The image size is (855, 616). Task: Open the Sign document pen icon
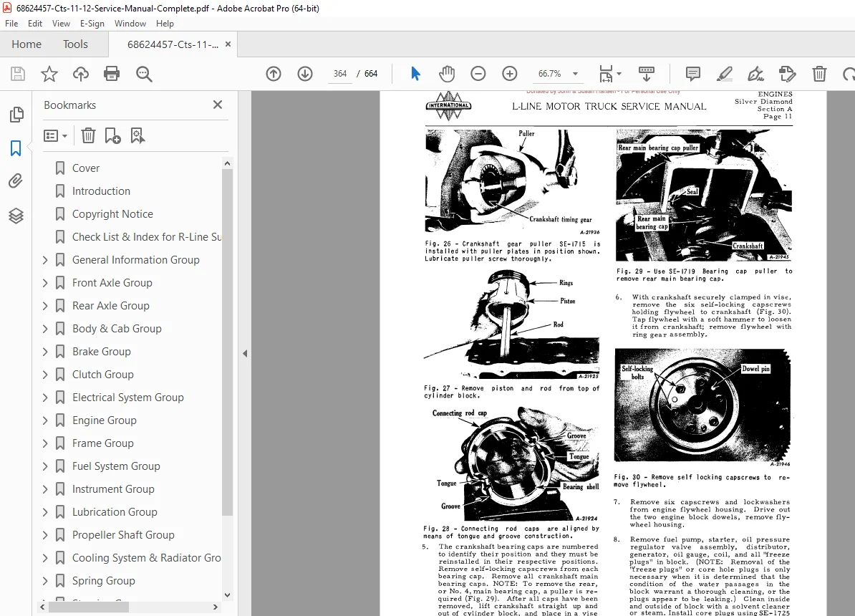(755, 74)
